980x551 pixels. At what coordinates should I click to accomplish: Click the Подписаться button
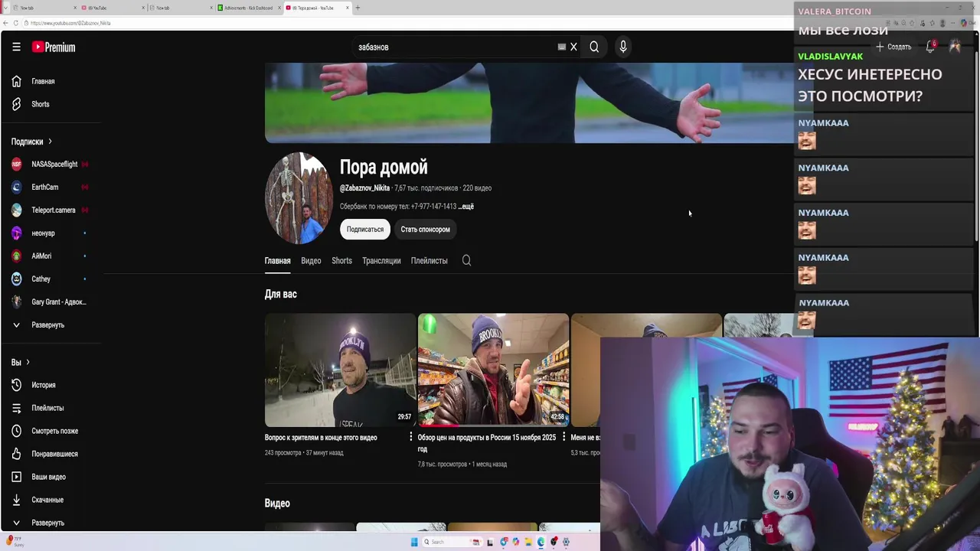pyautogui.click(x=364, y=230)
